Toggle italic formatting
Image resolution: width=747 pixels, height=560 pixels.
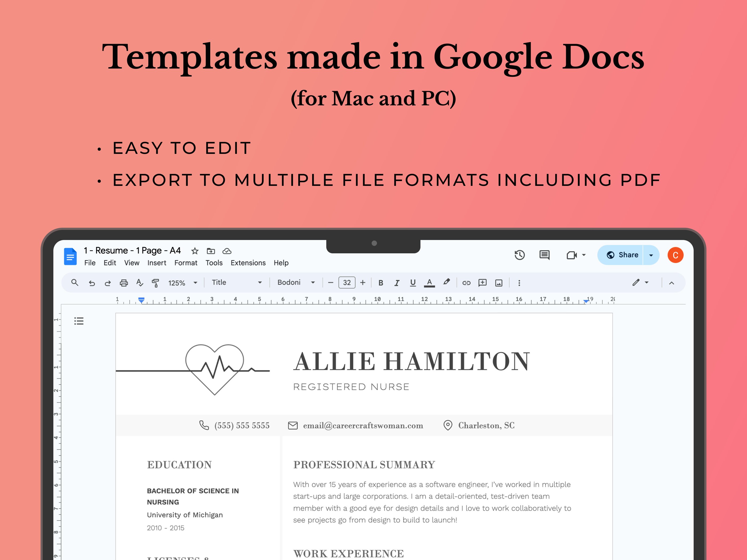coord(397,282)
